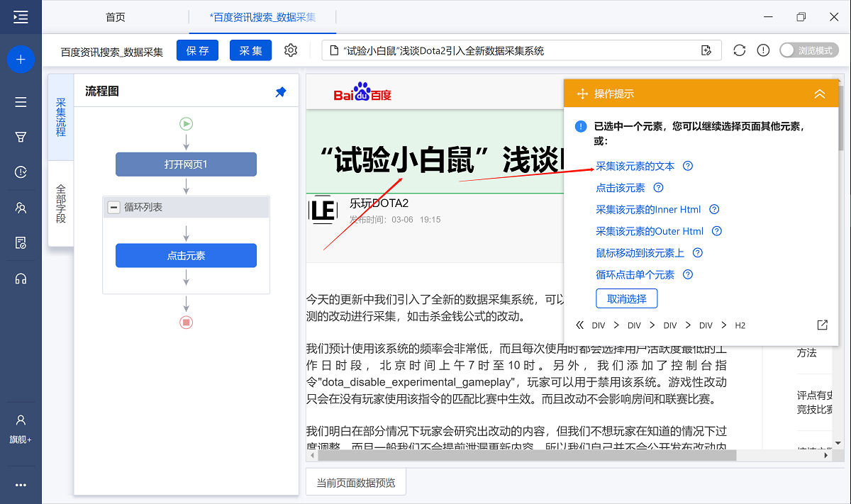The height and width of the screenshot is (504, 851).
Task: Choose 采集该元素的文本 option
Action: tap(635, 166)
